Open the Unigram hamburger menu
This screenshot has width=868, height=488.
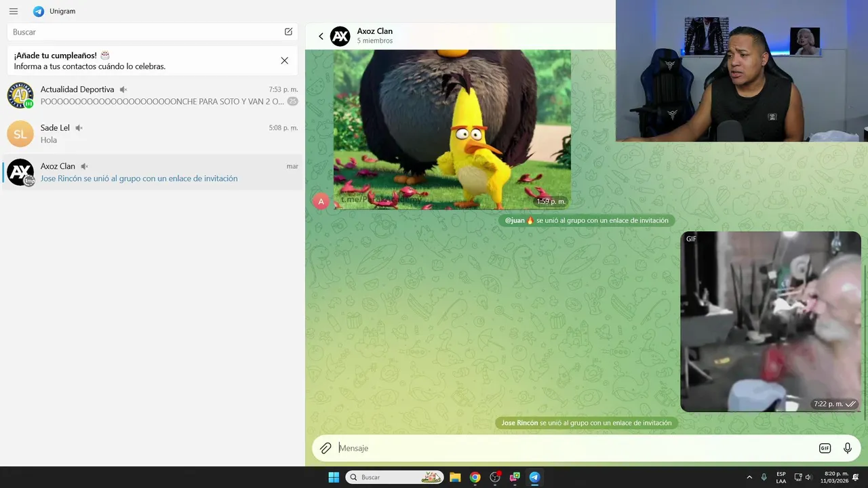click(14, 12)
